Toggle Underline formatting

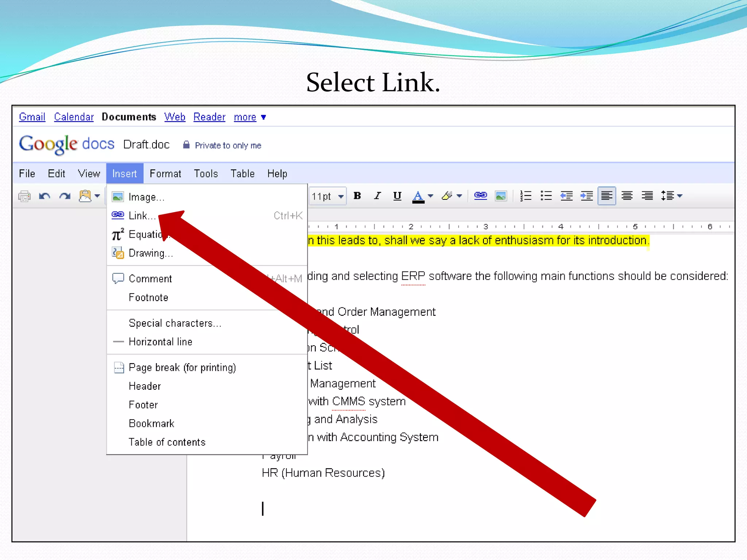point(397,196)
